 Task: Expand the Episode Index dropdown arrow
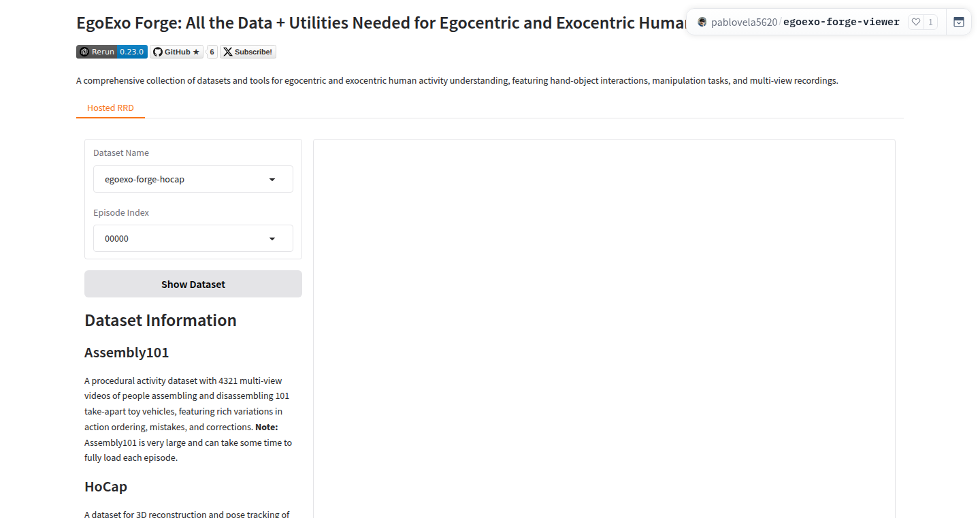pyautogui.click(x=272, y=239)
